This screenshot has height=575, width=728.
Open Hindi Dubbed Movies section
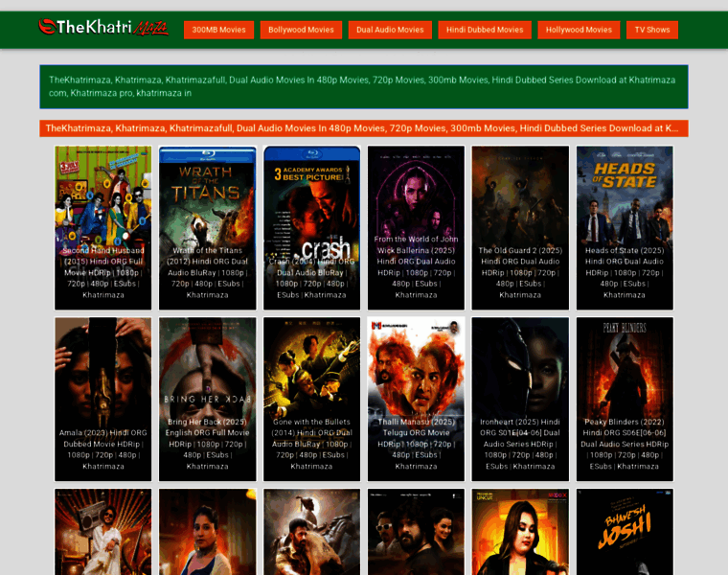coord(485,30)
